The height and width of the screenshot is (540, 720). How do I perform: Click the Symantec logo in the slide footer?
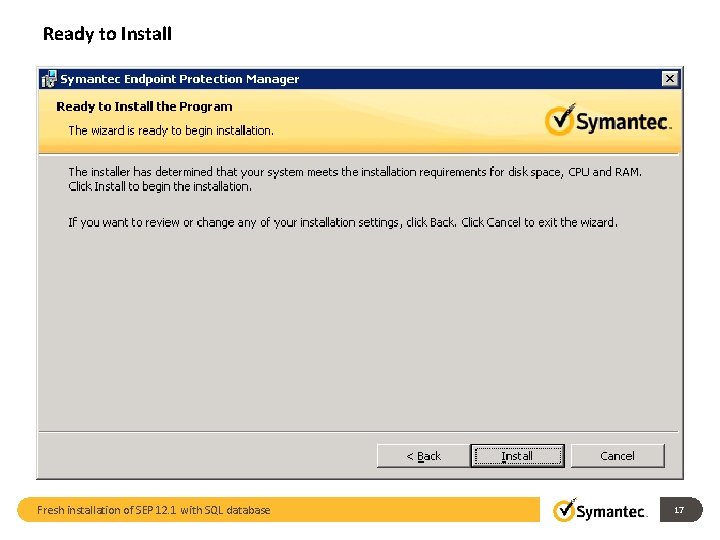tap(600, 510)
